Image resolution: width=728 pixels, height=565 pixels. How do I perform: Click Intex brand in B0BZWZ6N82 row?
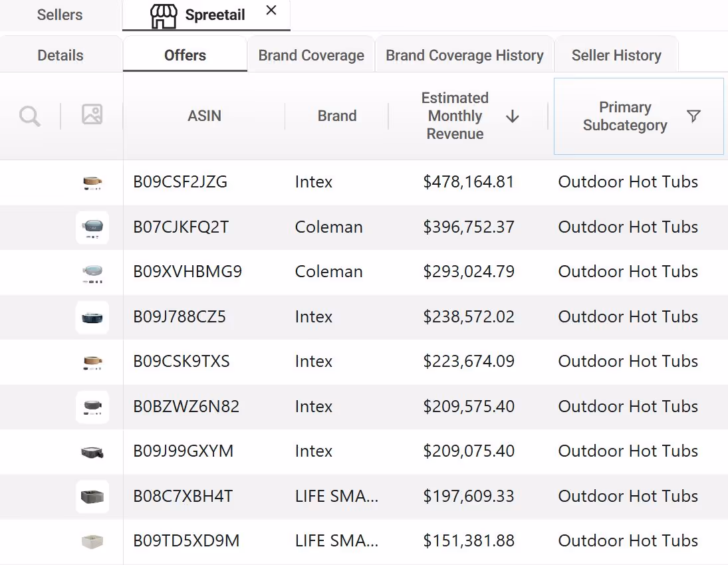tap(314, 407)
